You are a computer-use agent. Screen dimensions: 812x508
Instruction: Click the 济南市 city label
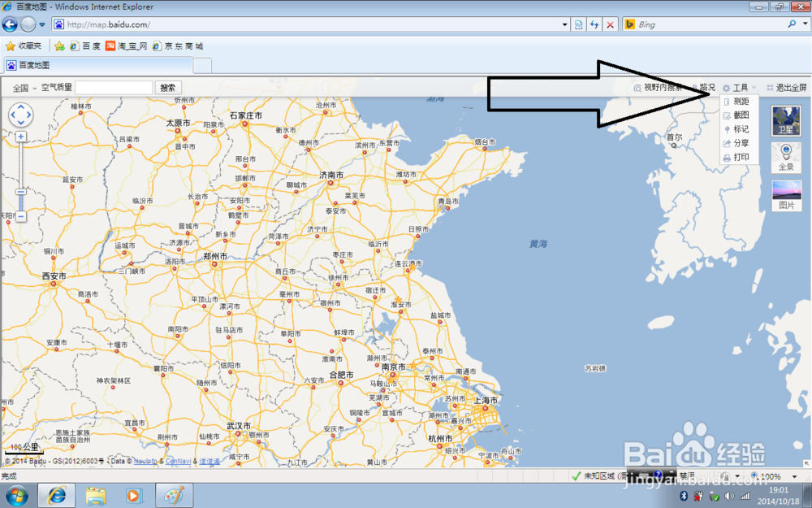coord(331,176)
